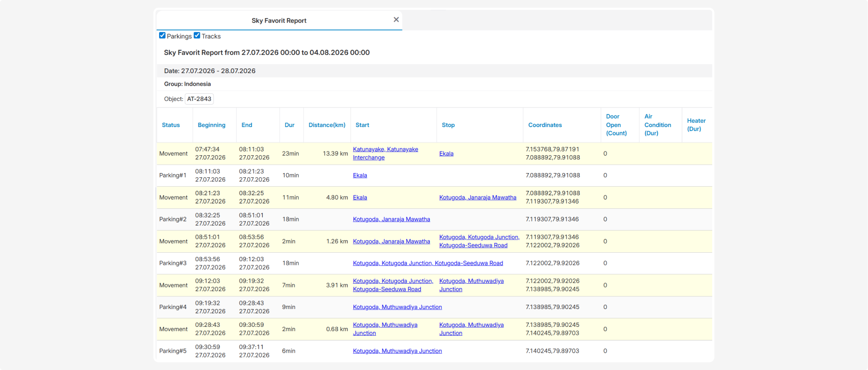Open Kotugoda, Janaraja Mawatha in Parking#2 row

pos(391,219)
